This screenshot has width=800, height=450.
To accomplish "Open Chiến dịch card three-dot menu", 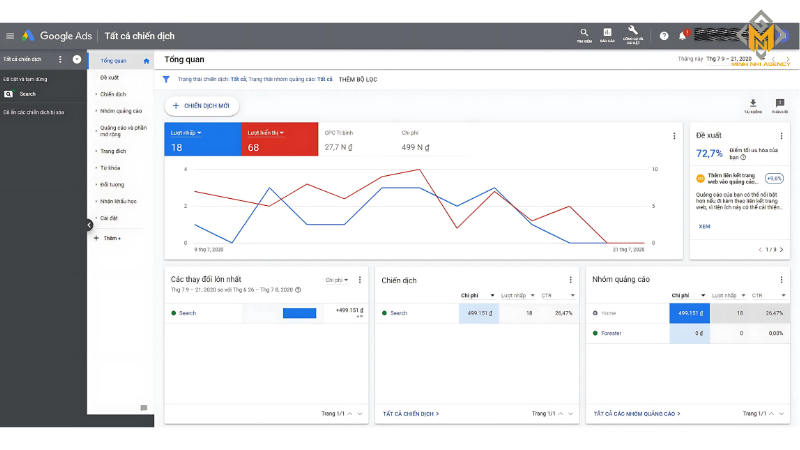I will pyautogui.click(x=570, y=280).
